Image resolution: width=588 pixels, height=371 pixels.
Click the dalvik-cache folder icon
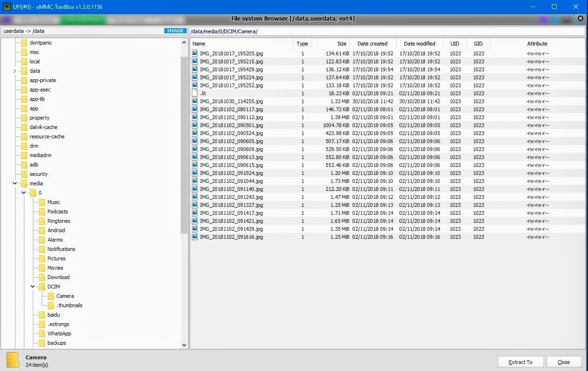[24, 127]
